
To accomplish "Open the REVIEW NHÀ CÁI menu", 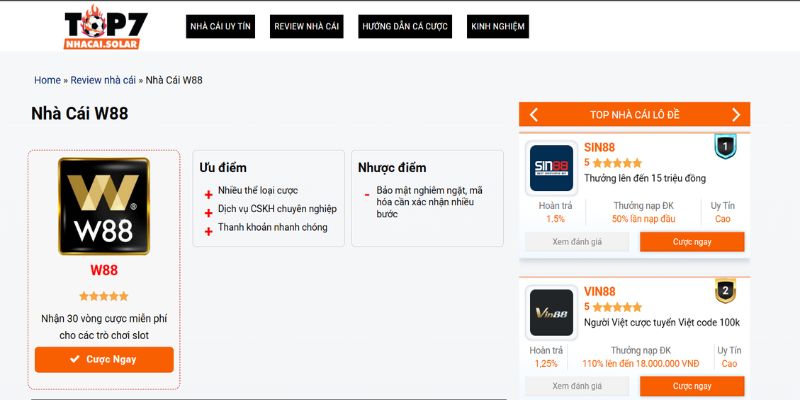I will [307, 27].
